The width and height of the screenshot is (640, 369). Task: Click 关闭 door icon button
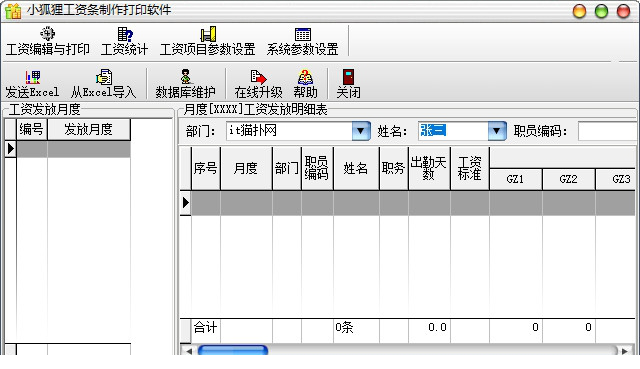[x=348, y=84]
